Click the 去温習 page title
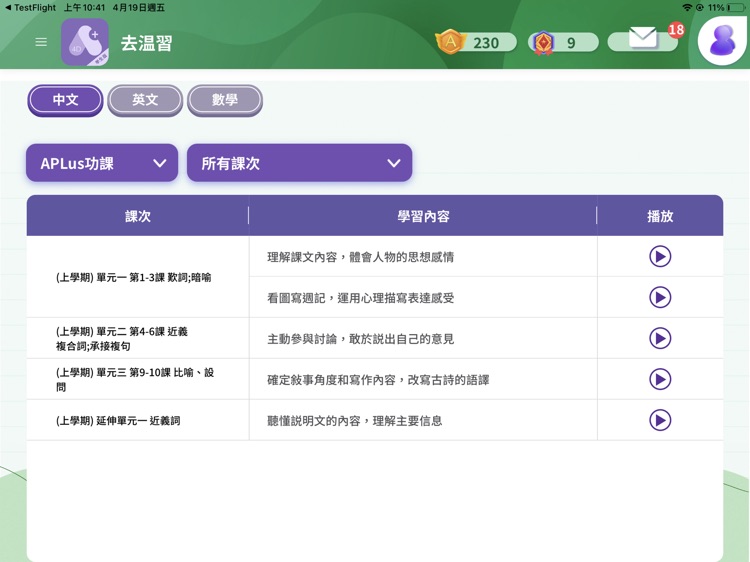This screenshot has height=562, width=750. pyautogui.click(x=146, y=43)
